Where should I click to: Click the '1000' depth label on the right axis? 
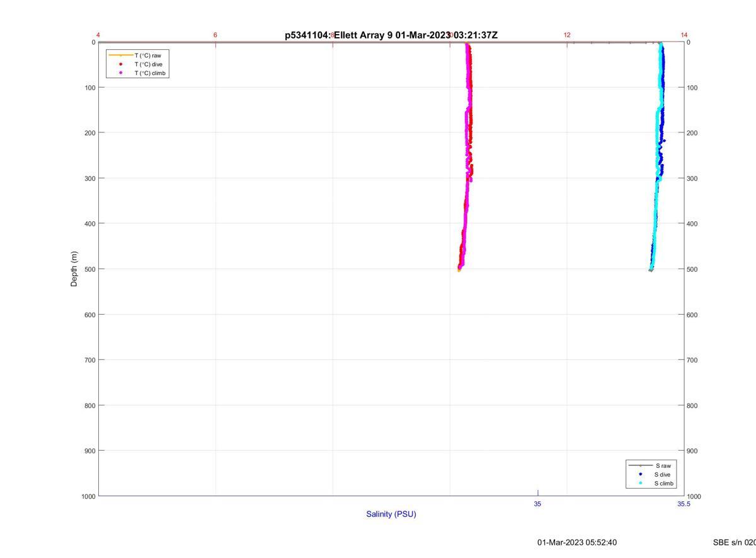(x=694, y=496)
